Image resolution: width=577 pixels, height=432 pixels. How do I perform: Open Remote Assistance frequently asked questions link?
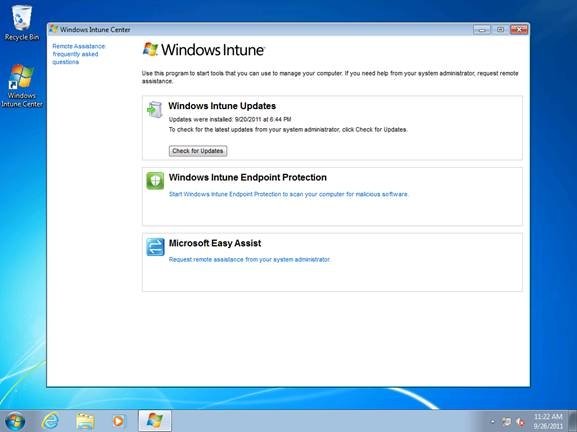coord(78,54)
